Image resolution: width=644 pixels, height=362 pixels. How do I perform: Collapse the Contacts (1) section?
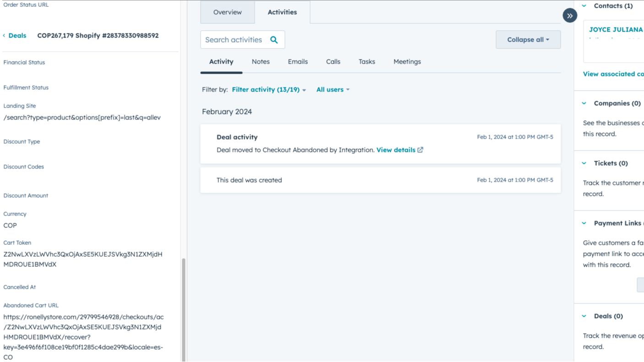[x=584, y=5]
